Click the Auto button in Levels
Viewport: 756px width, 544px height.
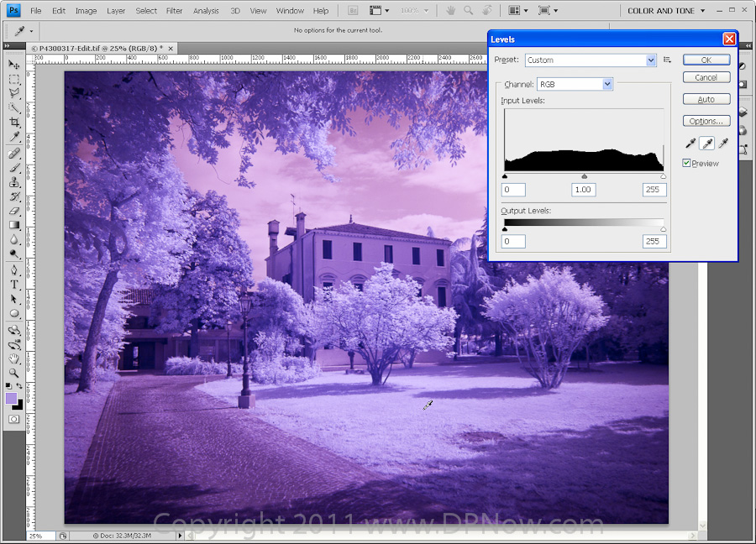pos(706,99)
